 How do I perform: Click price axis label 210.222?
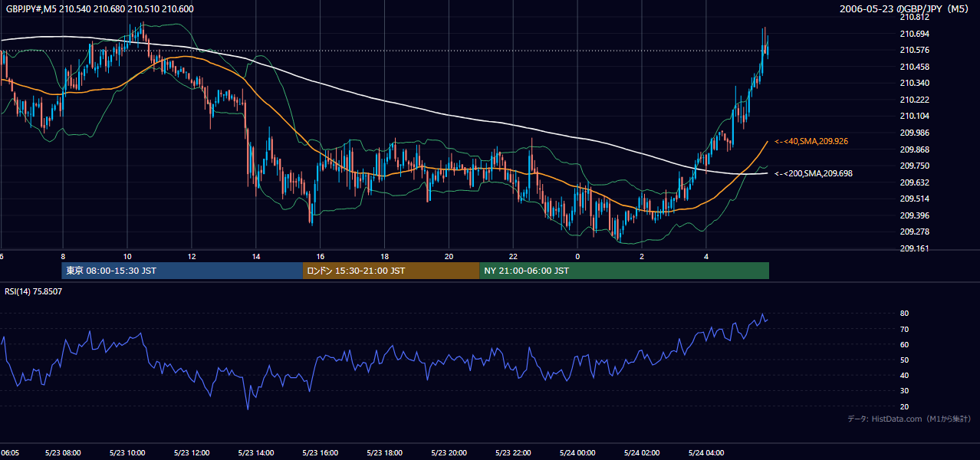point(914,100)
